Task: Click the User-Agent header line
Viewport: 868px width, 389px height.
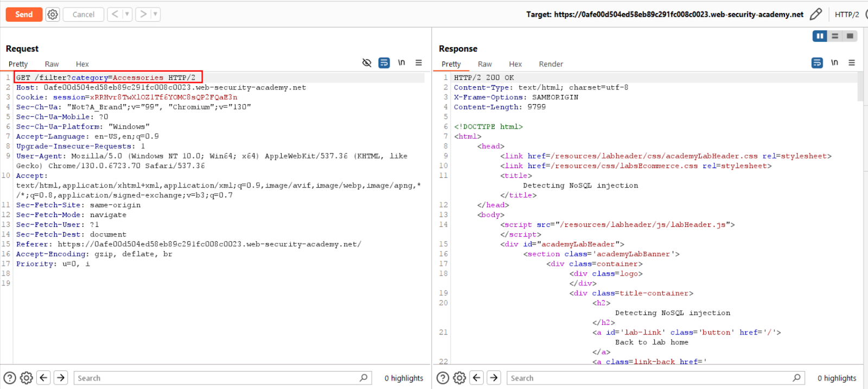Action: tap(212, 161)
